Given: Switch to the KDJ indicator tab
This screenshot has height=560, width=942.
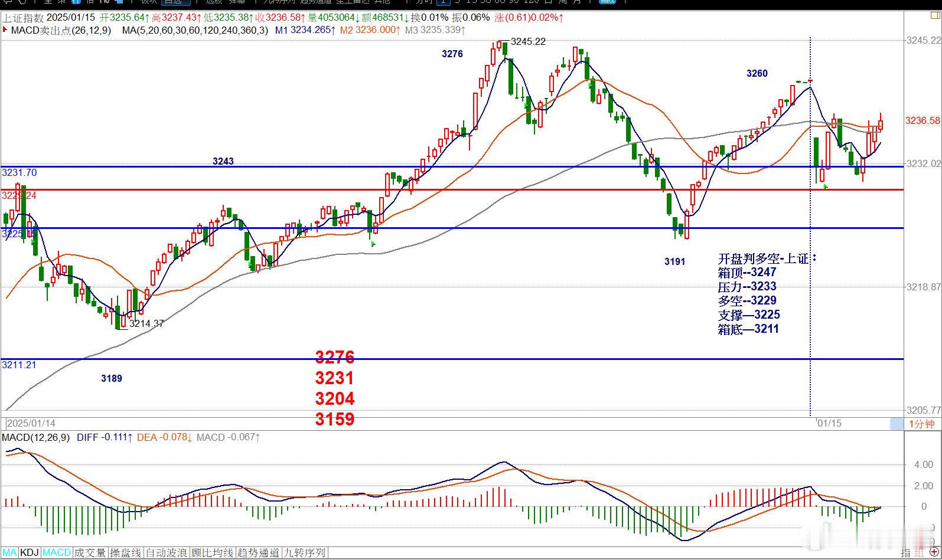Looking at the screenshot, I should coord(30,553).
